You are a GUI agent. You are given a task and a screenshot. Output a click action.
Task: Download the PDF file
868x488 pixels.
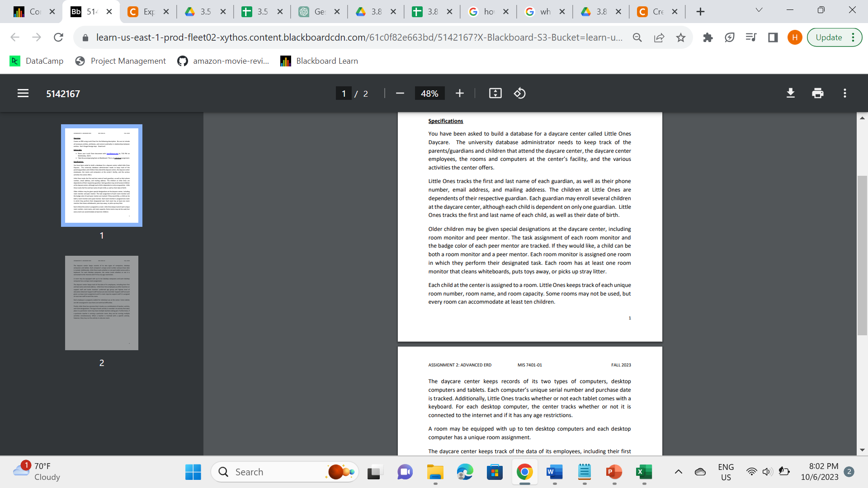tap(791, 94)
